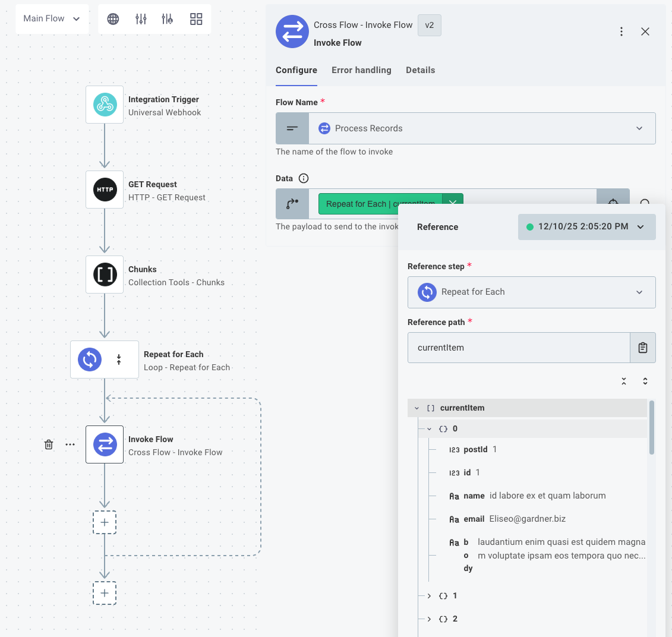Select the first vertical sliders icon in toolbar
The height and width of the screenshot is (637, 672).
tap(140, 18)
